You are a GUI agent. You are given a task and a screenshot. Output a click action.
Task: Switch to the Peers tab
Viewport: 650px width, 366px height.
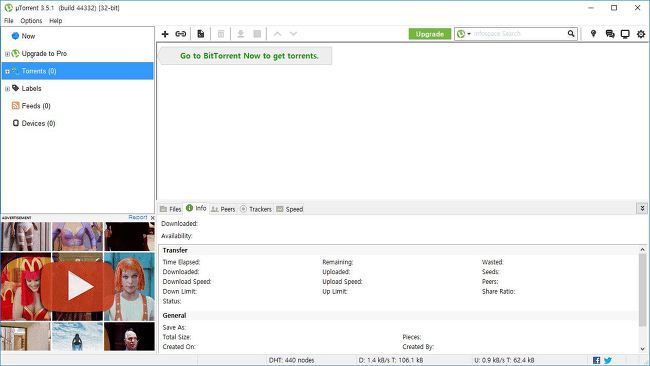point(223,209)
